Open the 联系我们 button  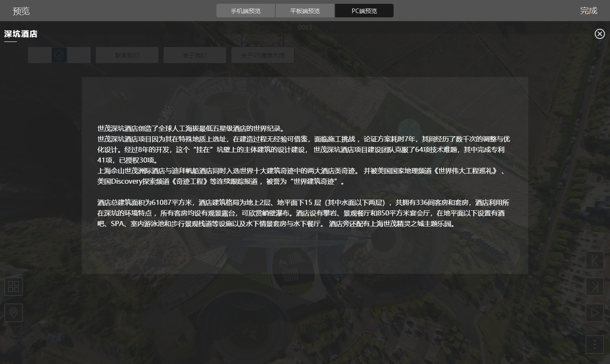pyautogui.click(x=127, y=55)
